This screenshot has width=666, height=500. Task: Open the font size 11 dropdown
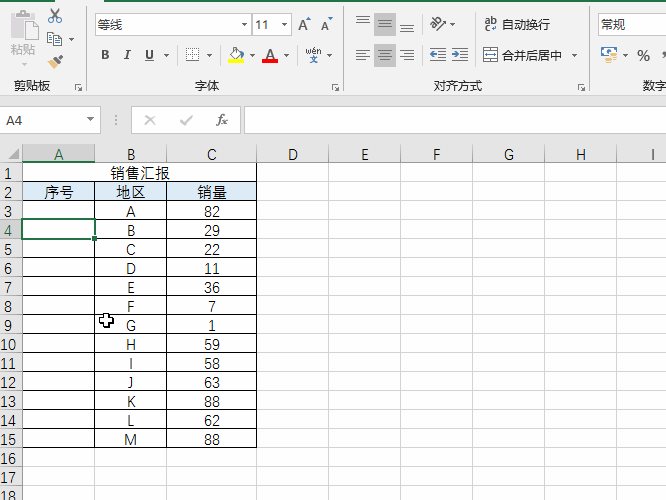[x=284, y=25]
